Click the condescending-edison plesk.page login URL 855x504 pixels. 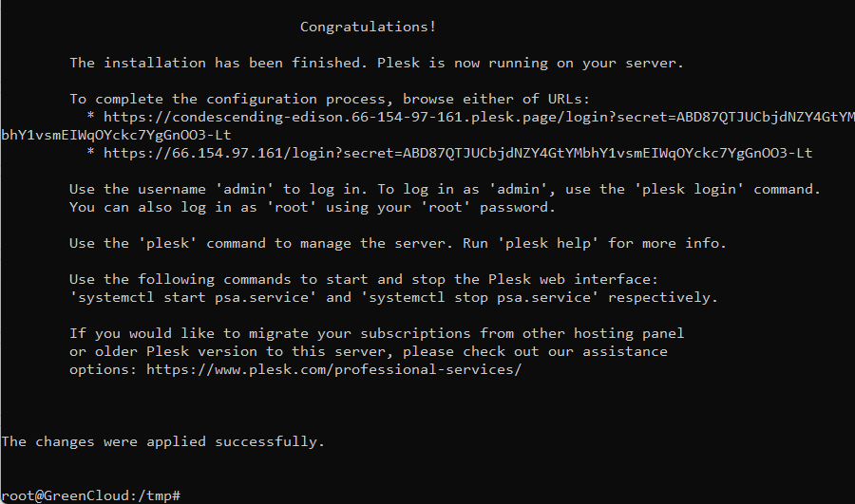coord(479,117)
